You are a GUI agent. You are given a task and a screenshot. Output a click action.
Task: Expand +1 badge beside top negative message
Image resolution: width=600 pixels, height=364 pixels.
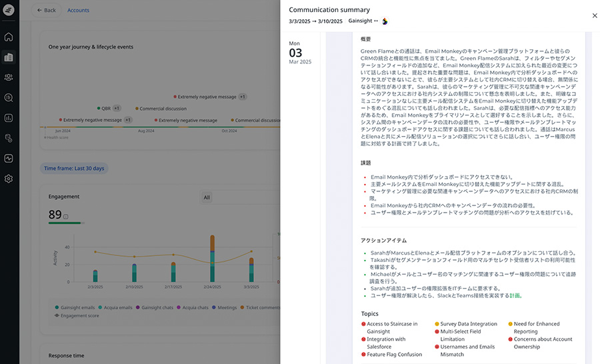point(243,97)
